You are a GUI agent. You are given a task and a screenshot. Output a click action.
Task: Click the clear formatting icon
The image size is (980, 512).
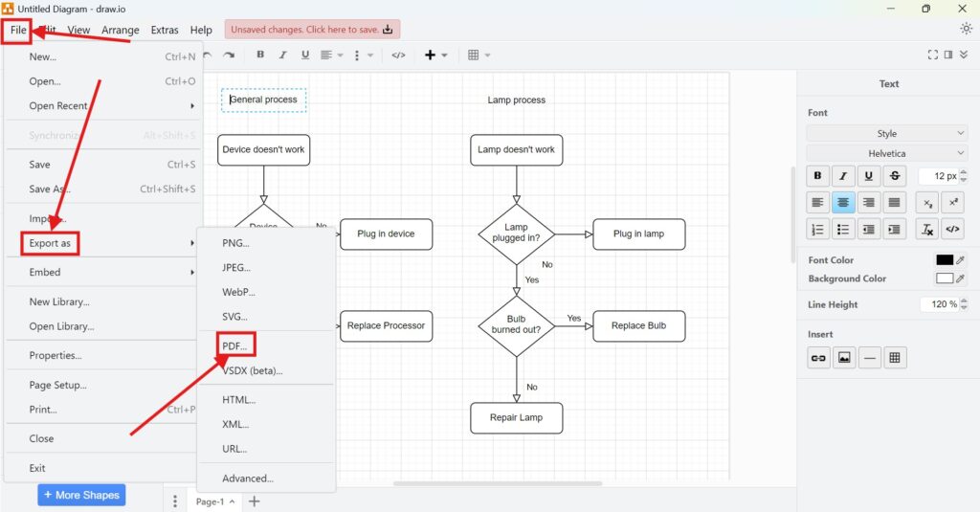coord(926,229)
